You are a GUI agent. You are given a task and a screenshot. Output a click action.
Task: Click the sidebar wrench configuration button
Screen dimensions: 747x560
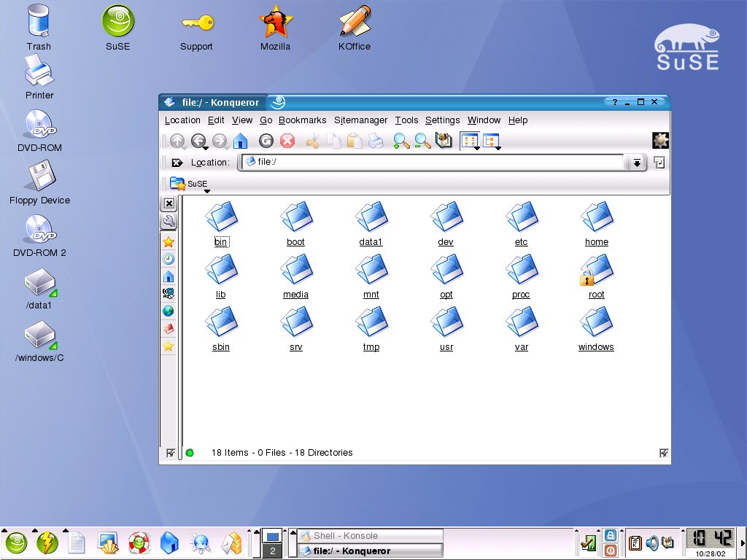pyautogui.click(x=169, y=222)
